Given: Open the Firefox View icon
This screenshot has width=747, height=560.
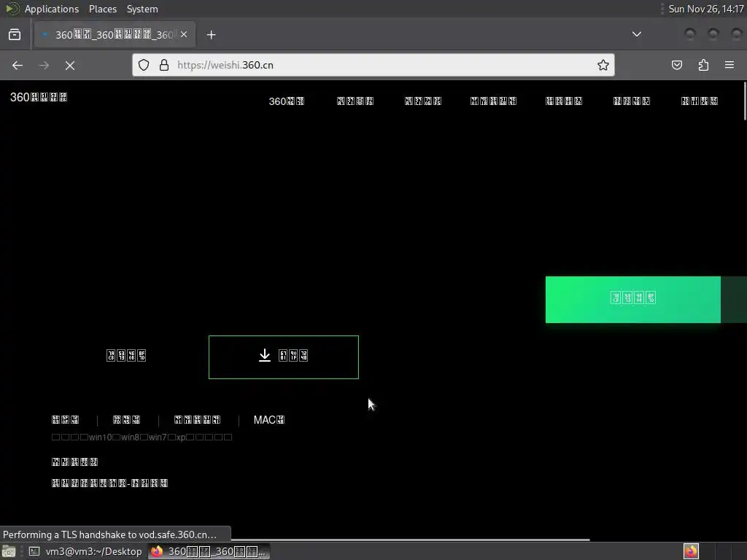Looking at the screenshot, I should (15, 34).
